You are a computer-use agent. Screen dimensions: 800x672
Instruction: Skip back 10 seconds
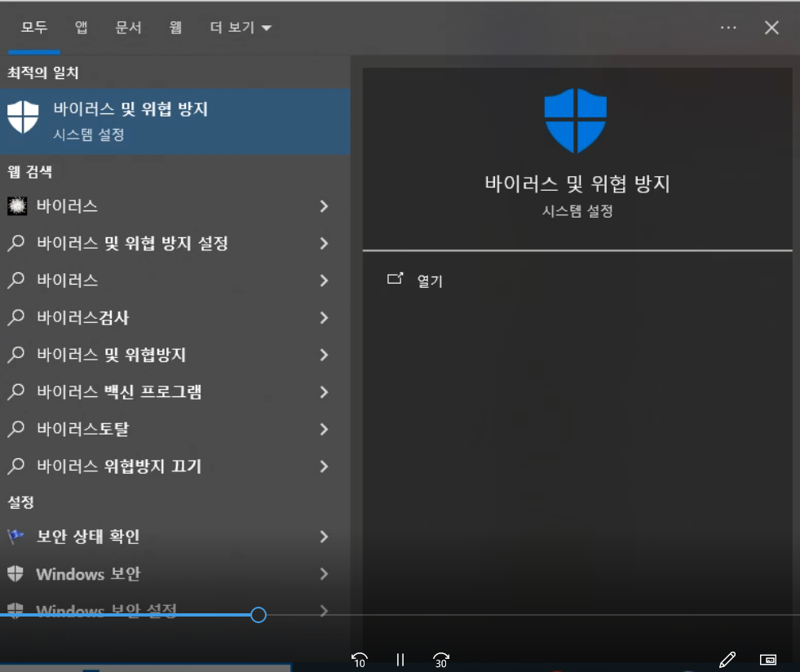[360, 660]
